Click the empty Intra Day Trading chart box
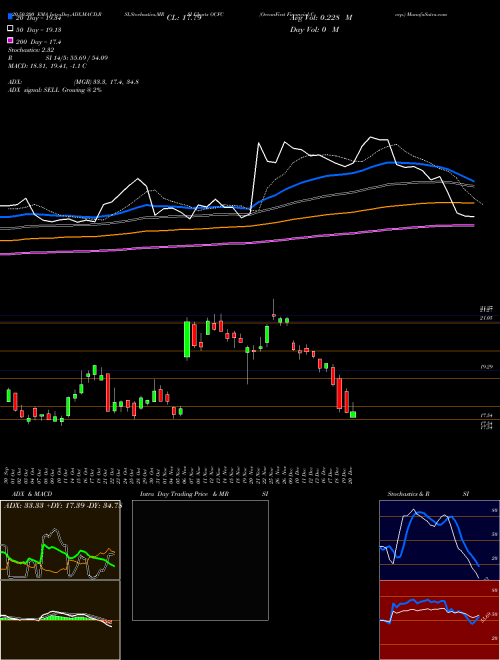Image resolution: width=500 pixels, height=660 pixels. (200, 560)
